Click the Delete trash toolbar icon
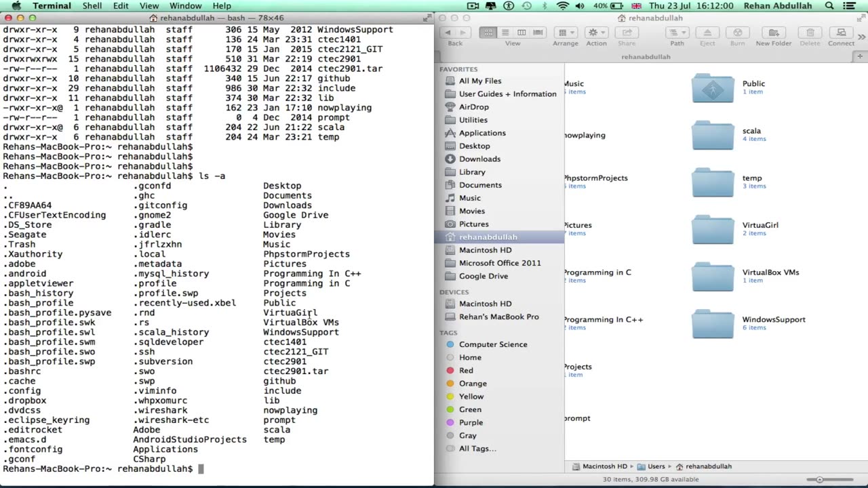 810,33
